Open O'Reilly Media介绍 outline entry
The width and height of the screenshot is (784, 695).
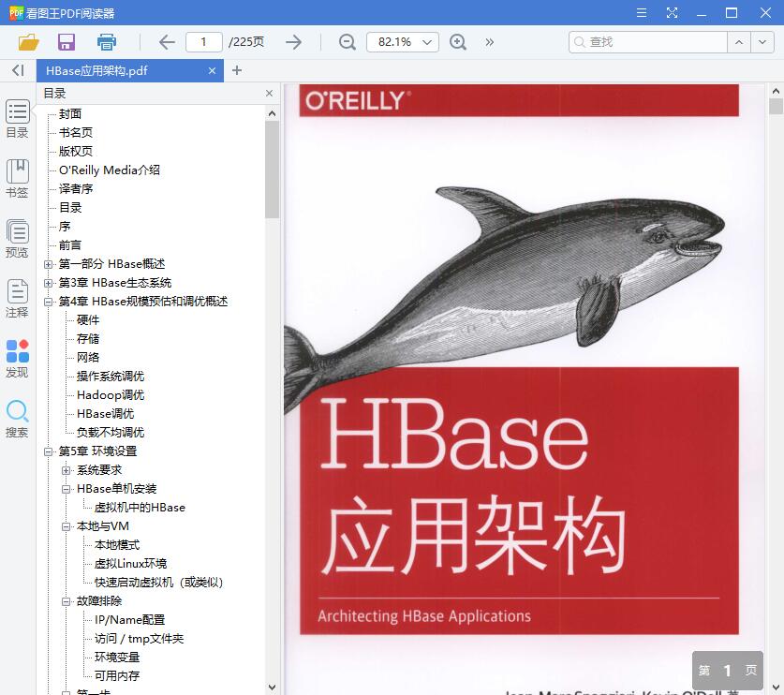click(x=110, y=170)
